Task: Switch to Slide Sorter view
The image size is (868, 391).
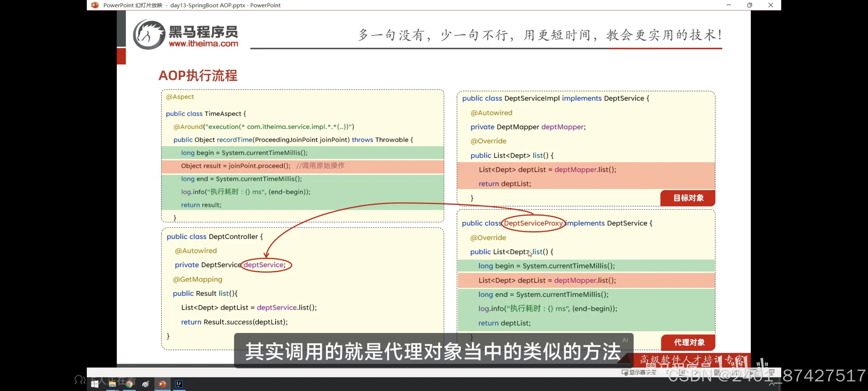Action: point(736,372)
